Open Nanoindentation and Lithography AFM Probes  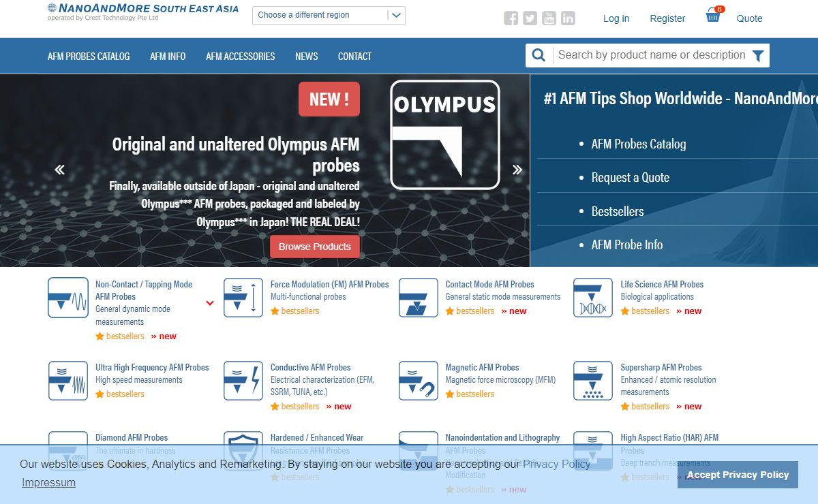pyautogui.click(x=503, y=443)
